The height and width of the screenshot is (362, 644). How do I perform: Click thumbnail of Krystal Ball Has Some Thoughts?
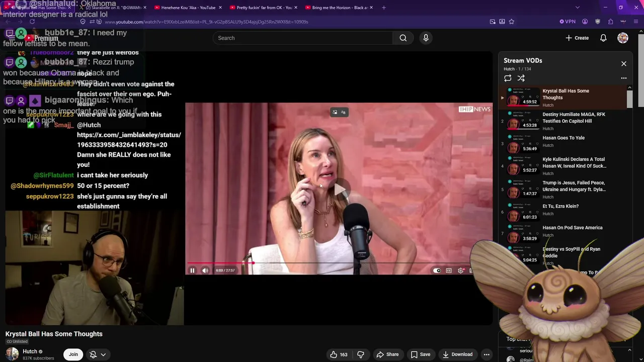pyautogui.click(x=523, y=97)
